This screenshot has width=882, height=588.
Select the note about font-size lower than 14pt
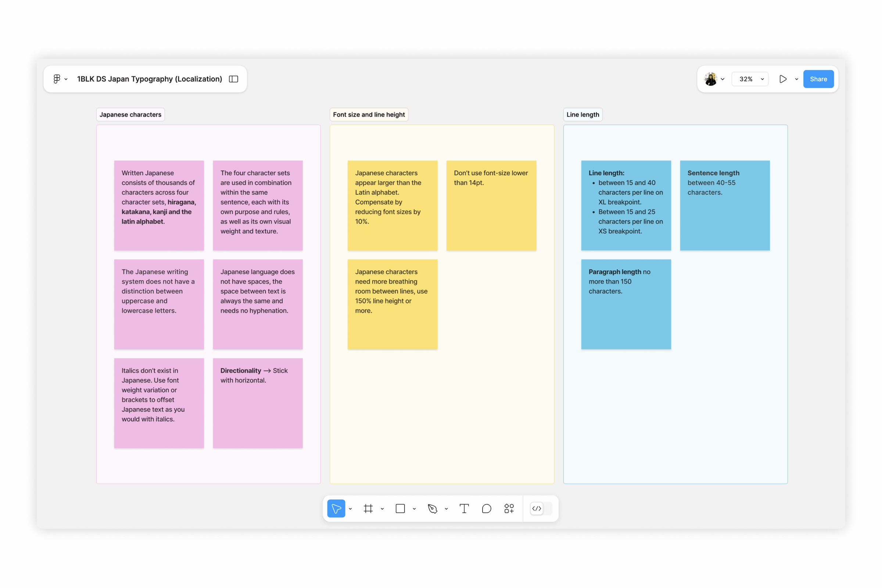tap(491, 205)
